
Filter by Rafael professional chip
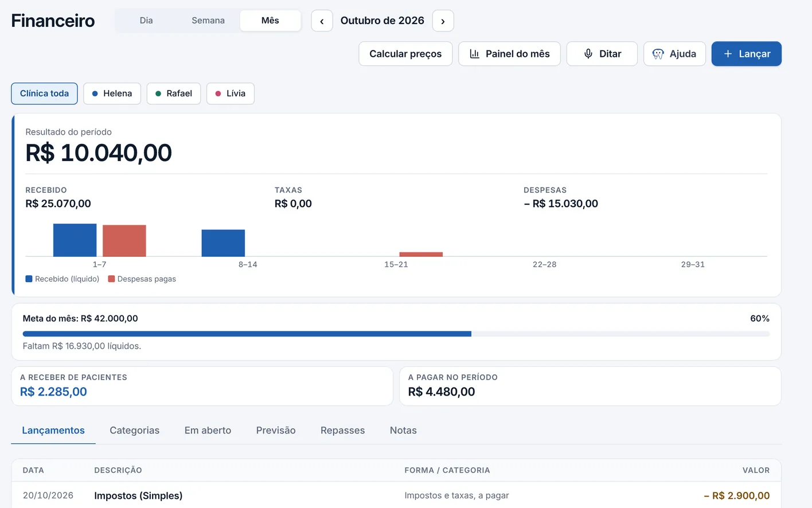174,93
